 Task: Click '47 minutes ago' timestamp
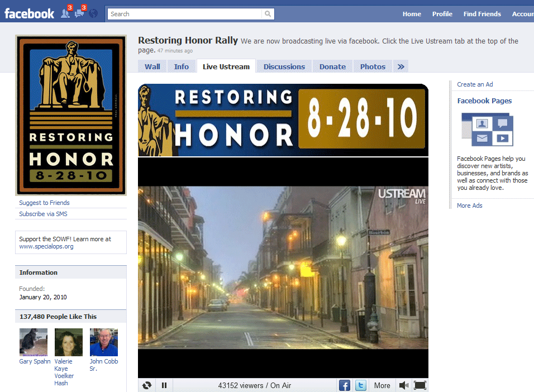coord(175,51)
